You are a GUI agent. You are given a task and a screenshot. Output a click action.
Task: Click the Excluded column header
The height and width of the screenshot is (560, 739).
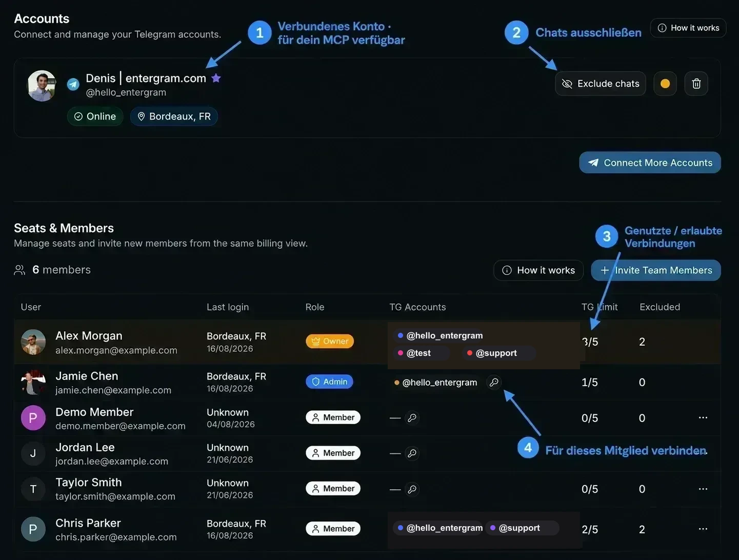pos(660,307)
